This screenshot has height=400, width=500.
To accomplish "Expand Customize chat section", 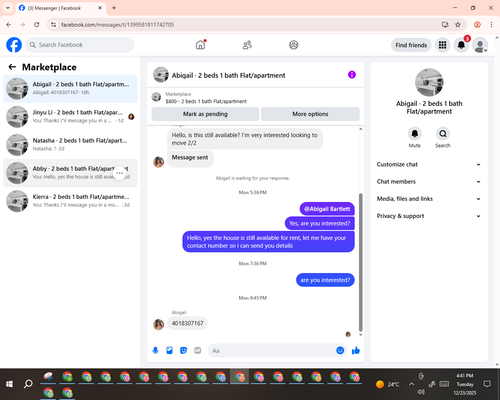I will tap(429, 164).
